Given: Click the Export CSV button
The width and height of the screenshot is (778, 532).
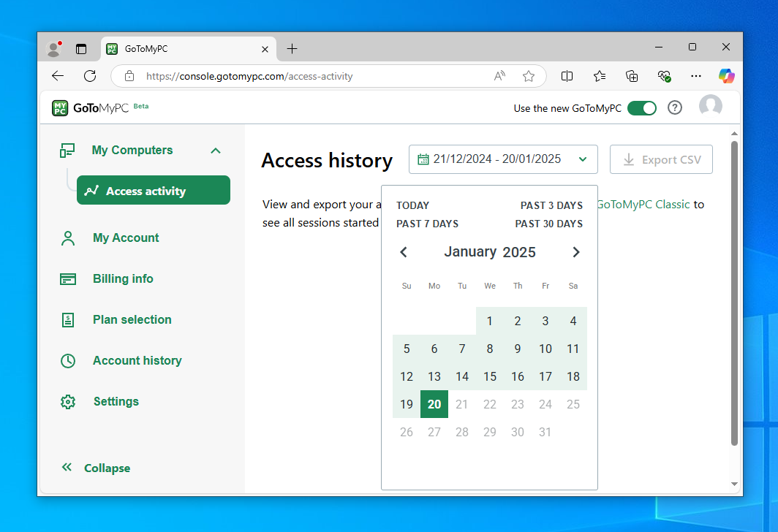Looking at the screenshot, I should [660, 159].
